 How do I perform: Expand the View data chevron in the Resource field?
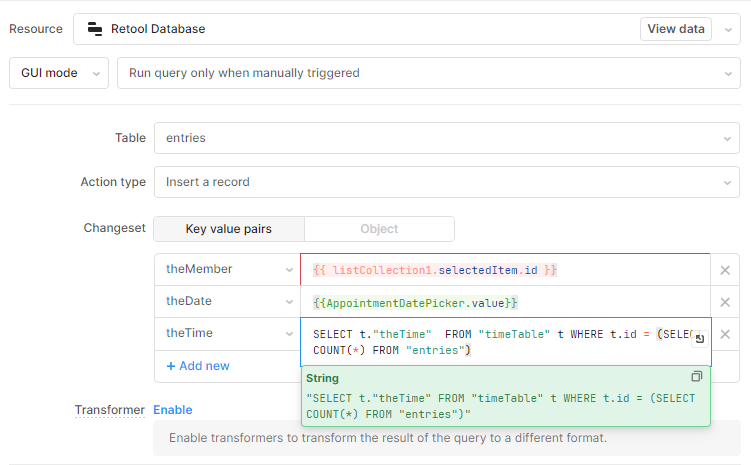728,30
